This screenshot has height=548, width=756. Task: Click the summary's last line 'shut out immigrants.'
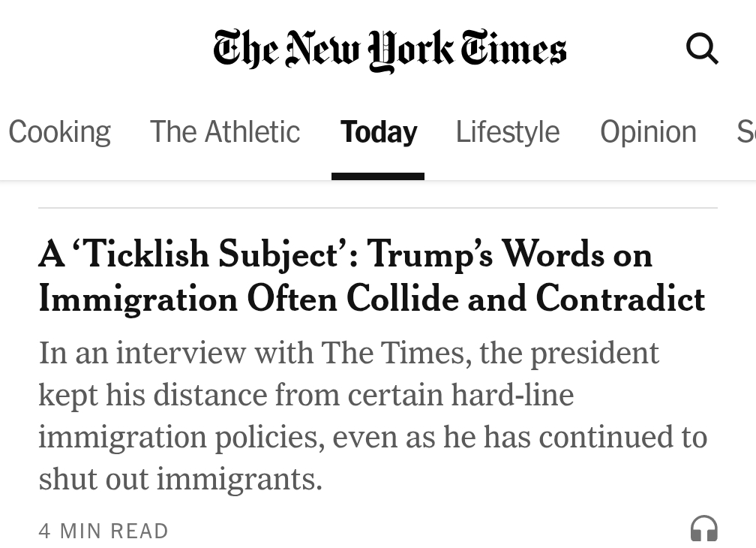pos(180,479)
